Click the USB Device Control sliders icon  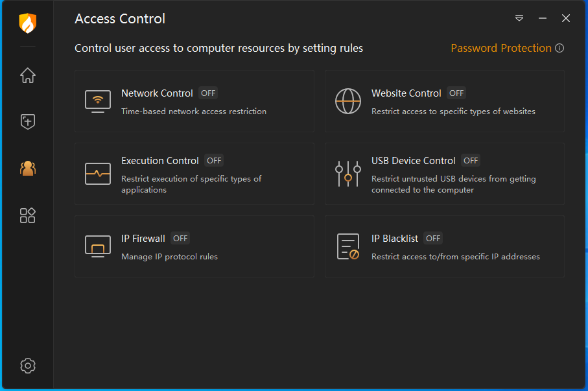pos(348,174)
